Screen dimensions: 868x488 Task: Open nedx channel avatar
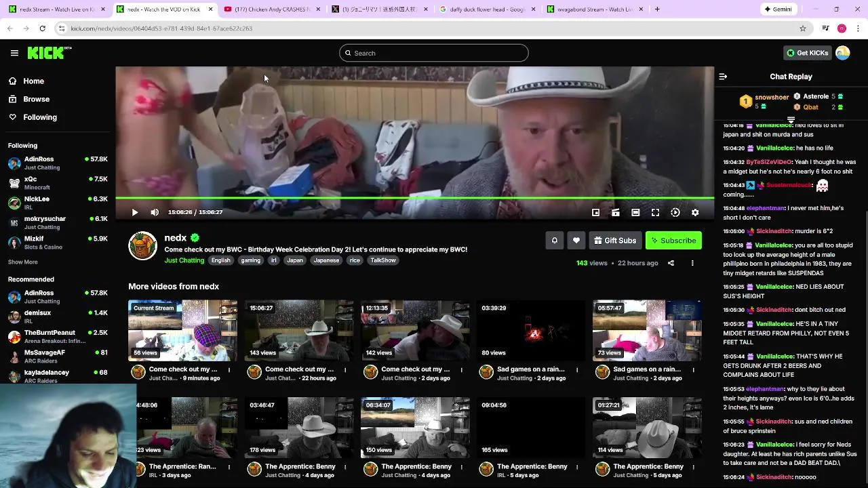point(142,246)
